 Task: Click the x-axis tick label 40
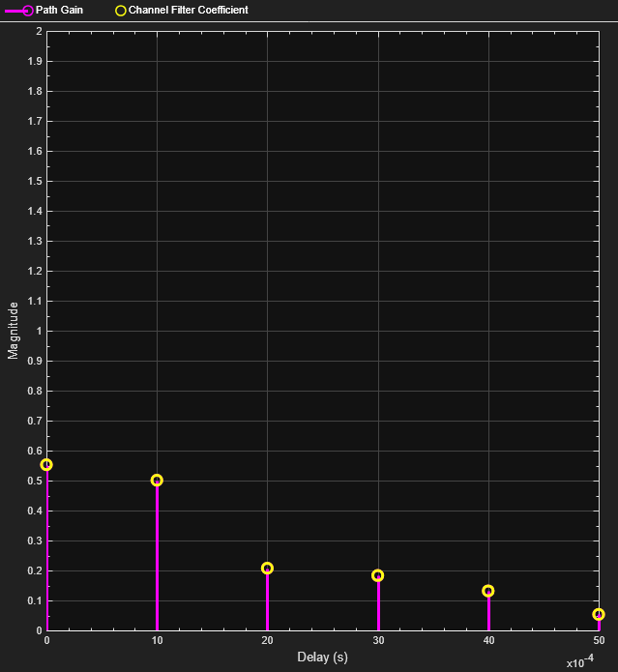coord(488,640)
